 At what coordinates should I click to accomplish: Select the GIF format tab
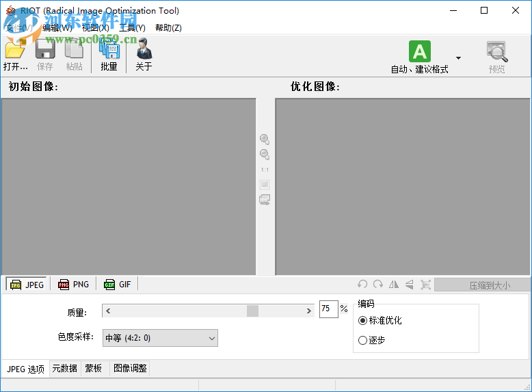point(118,285)
